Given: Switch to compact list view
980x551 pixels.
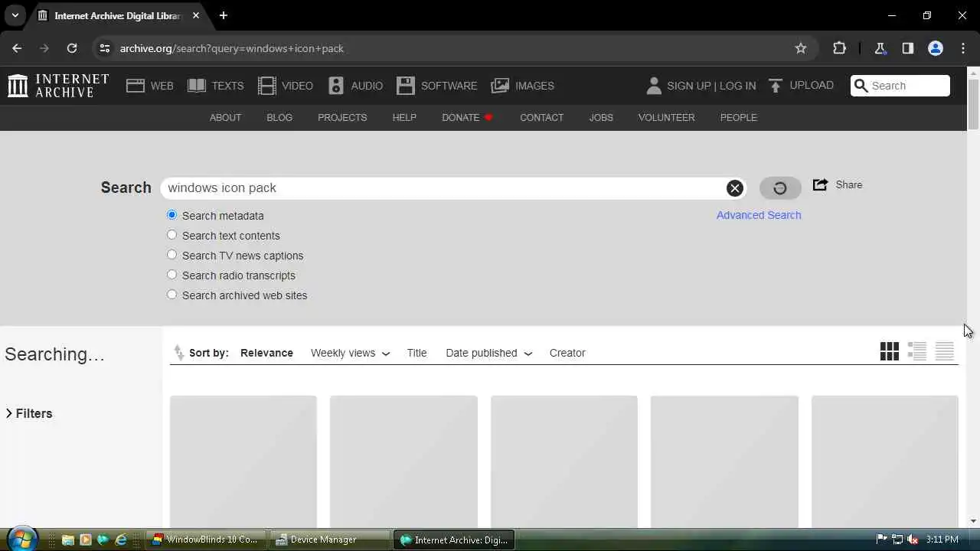Looking at the screenshot, I should [x=945, y=351].
